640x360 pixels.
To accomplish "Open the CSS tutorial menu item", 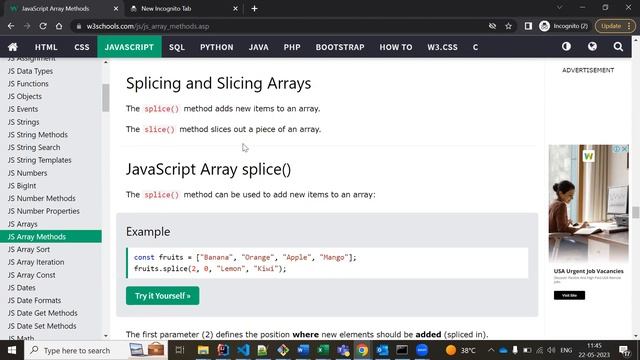I will coord(82,47).
